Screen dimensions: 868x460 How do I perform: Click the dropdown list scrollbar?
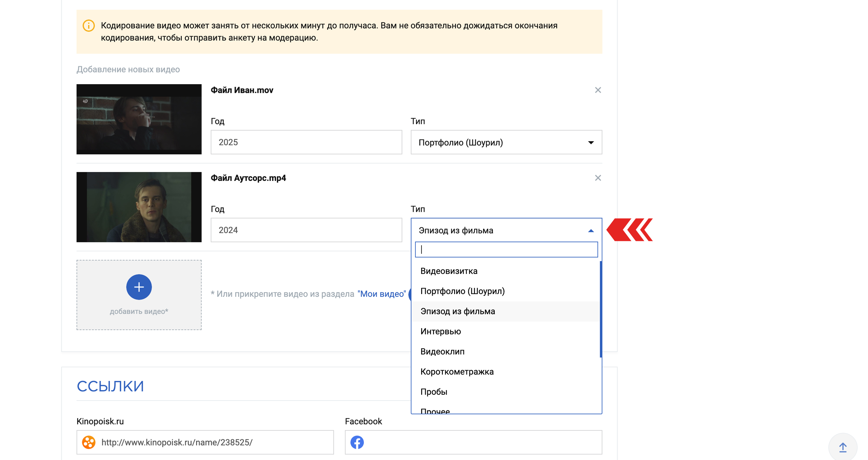pos(601,309)
